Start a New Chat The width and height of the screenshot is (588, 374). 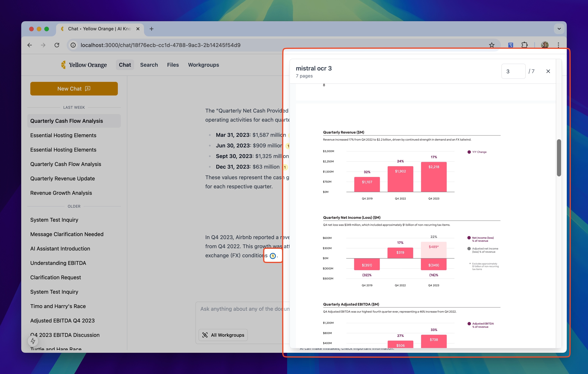(74, 89)
